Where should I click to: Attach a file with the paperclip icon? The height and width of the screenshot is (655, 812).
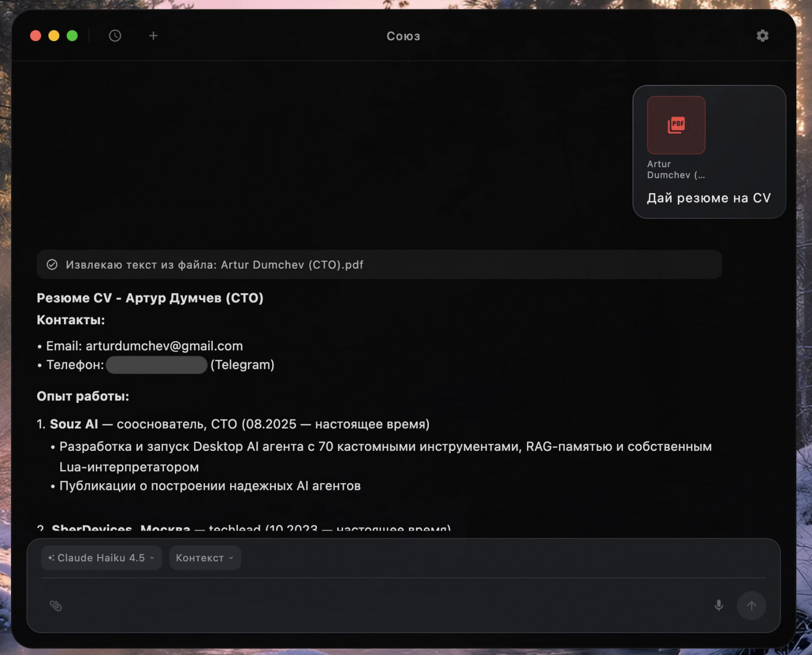pos(55,606)
